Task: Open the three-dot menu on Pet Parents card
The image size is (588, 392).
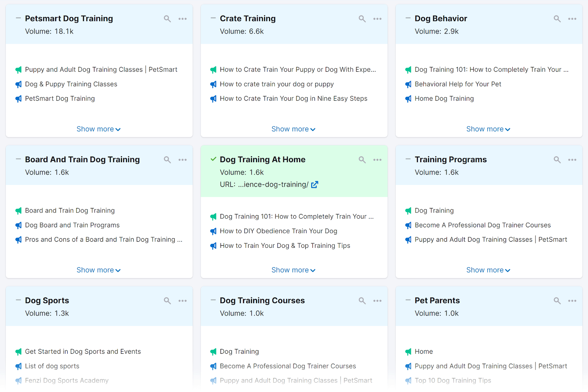Action: point(572,300)
